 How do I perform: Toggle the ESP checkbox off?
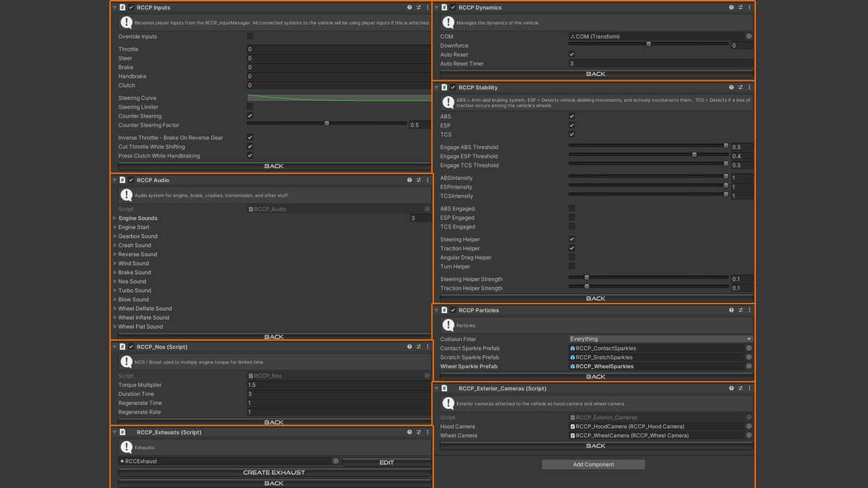pyautogui.click(x=572, y=126)
